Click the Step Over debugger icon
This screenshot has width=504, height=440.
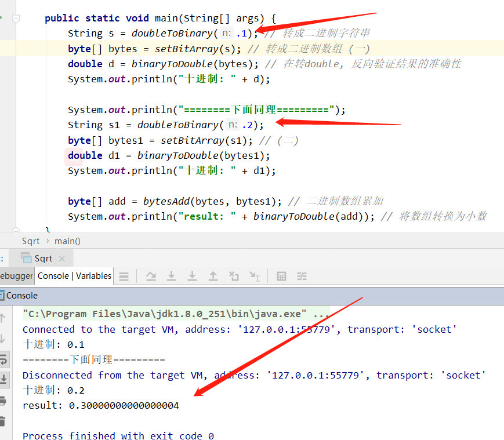click(151, 276)
